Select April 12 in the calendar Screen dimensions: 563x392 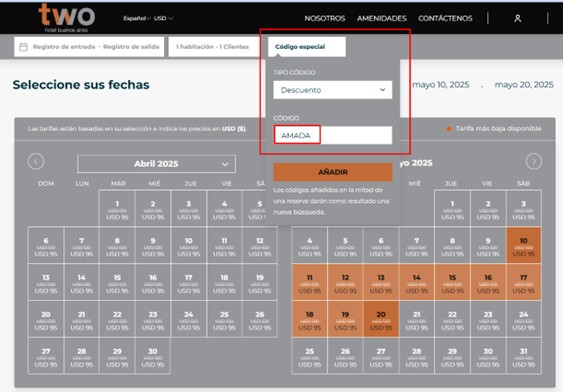click(260, 246)
